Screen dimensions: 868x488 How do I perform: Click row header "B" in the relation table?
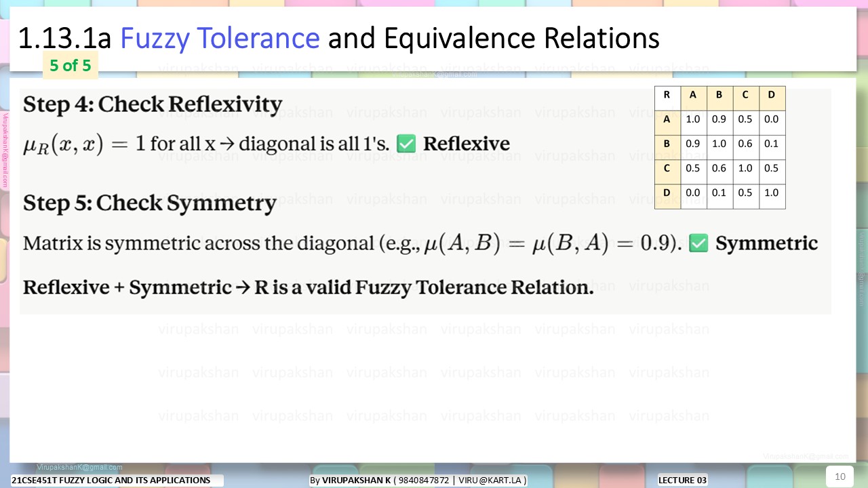667,148
